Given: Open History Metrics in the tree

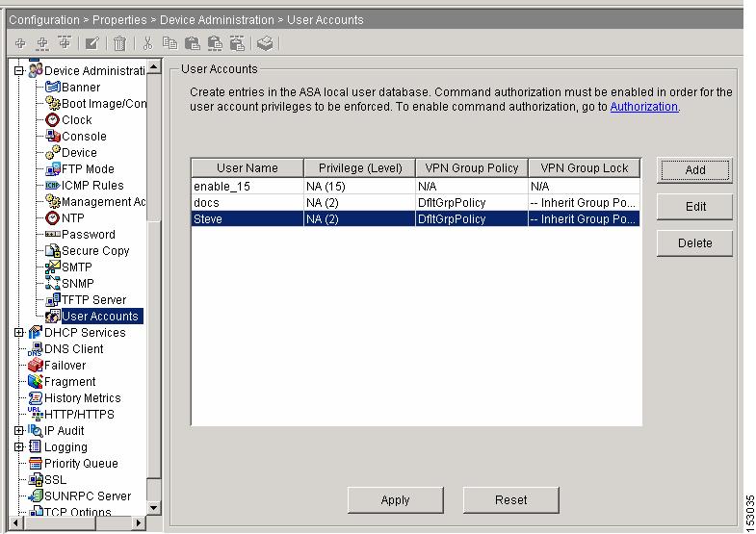Looking at the screenshot, I should click(83, 398).
